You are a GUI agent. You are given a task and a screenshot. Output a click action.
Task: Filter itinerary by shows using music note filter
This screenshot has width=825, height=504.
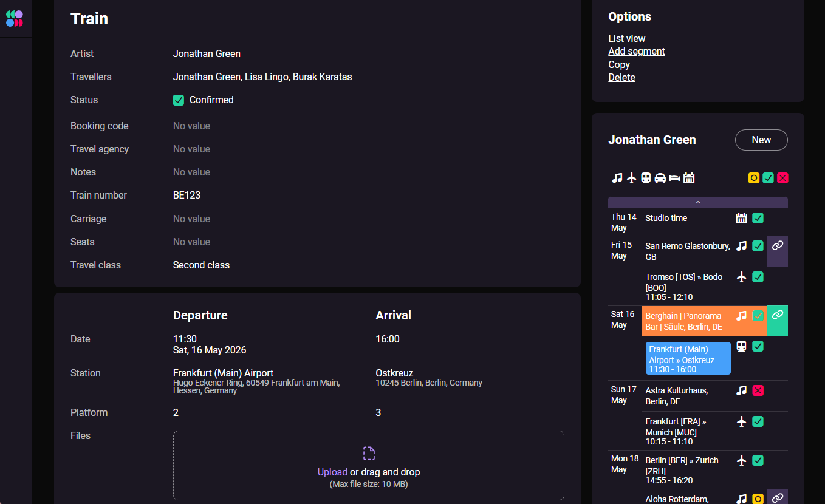pos(617,178)
